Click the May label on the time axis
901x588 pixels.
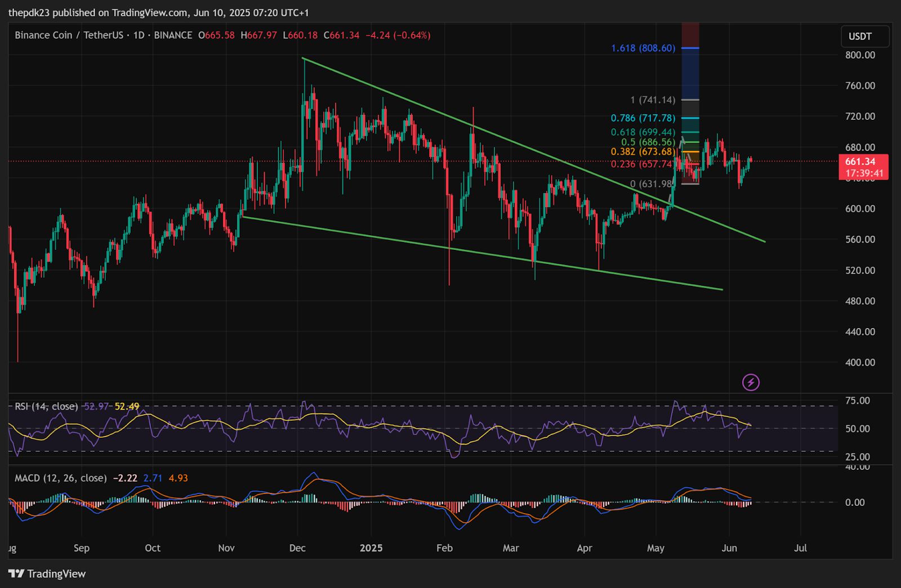pos(656,548)
